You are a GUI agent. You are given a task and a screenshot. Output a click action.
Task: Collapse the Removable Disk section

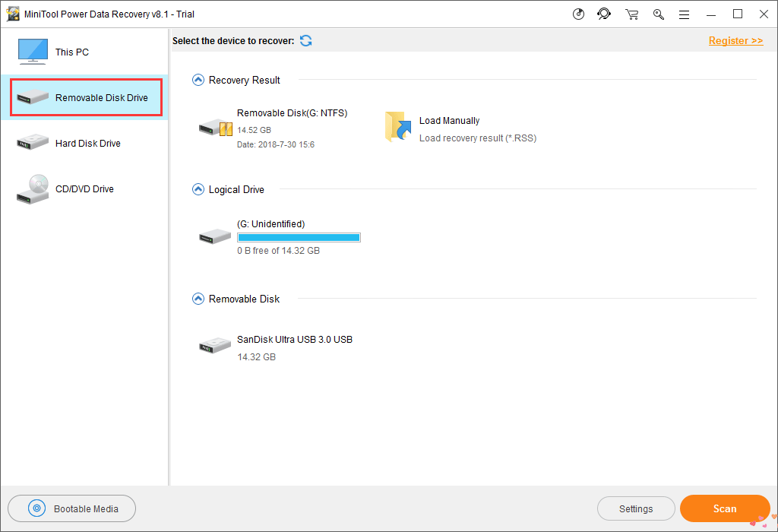click(198, 298)
